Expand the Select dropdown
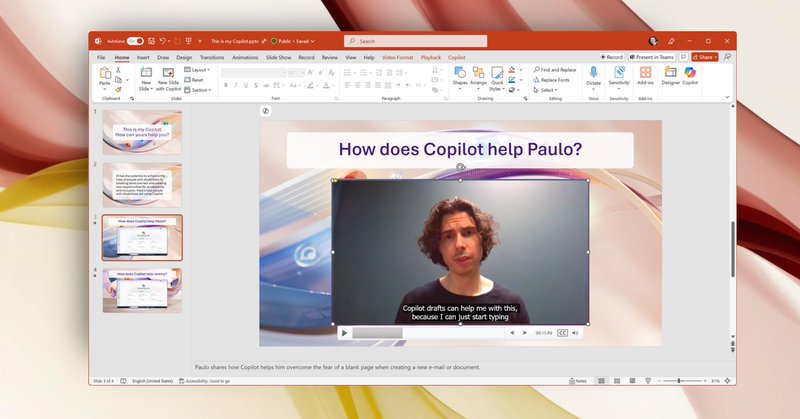The image size is (800, 419). tap(545, 90)
